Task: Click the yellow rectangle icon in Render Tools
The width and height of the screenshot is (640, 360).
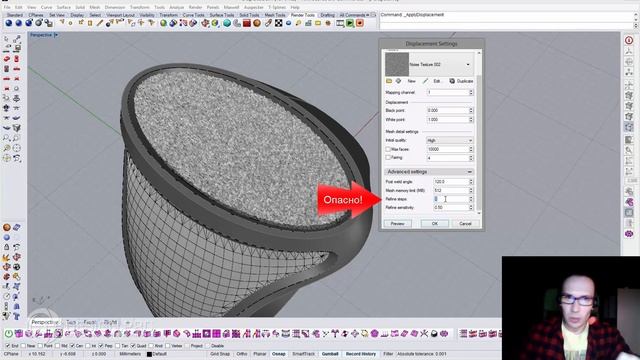Action: point(318,23)
